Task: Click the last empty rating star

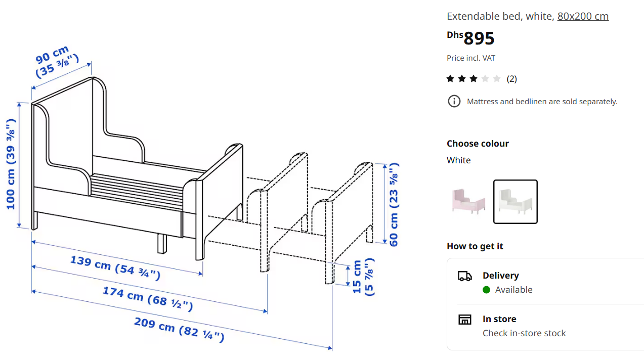Action: 497,78
